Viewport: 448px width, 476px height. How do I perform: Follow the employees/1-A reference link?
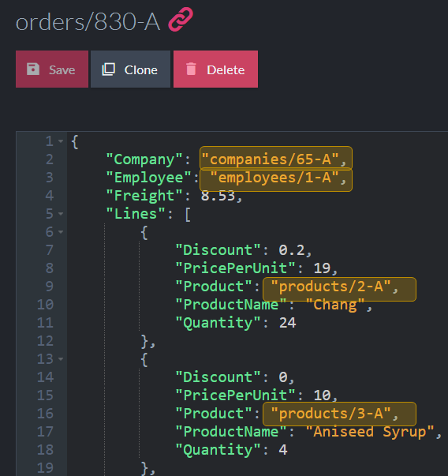(x=276, y=179)
